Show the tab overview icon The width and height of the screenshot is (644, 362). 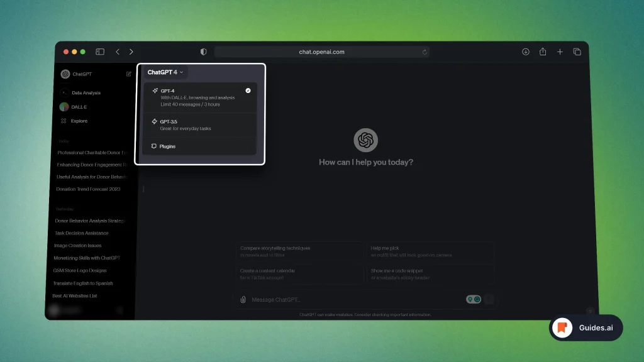pos(577,52)
